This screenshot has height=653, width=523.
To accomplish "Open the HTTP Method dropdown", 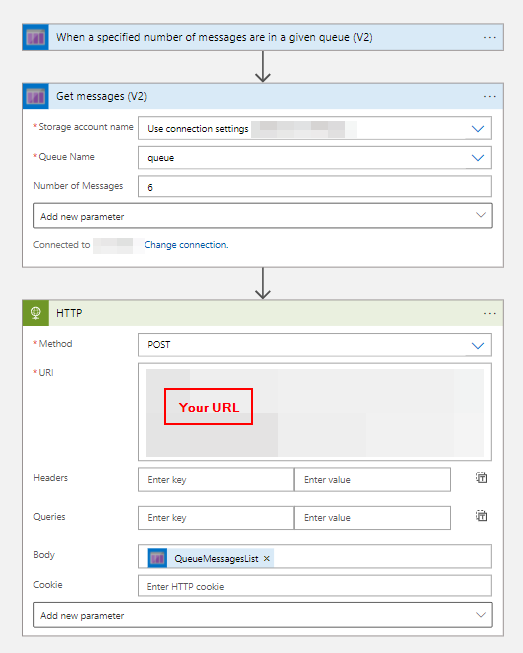I will point(478,345).
